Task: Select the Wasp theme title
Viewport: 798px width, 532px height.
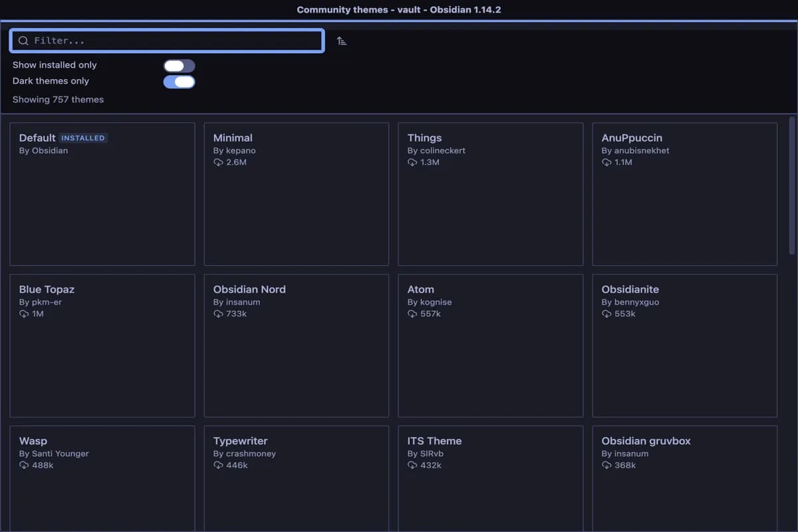Action: 33,441
